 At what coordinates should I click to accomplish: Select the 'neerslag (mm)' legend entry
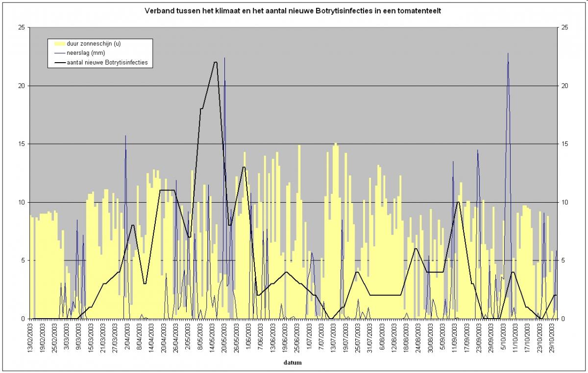(86, 53)
